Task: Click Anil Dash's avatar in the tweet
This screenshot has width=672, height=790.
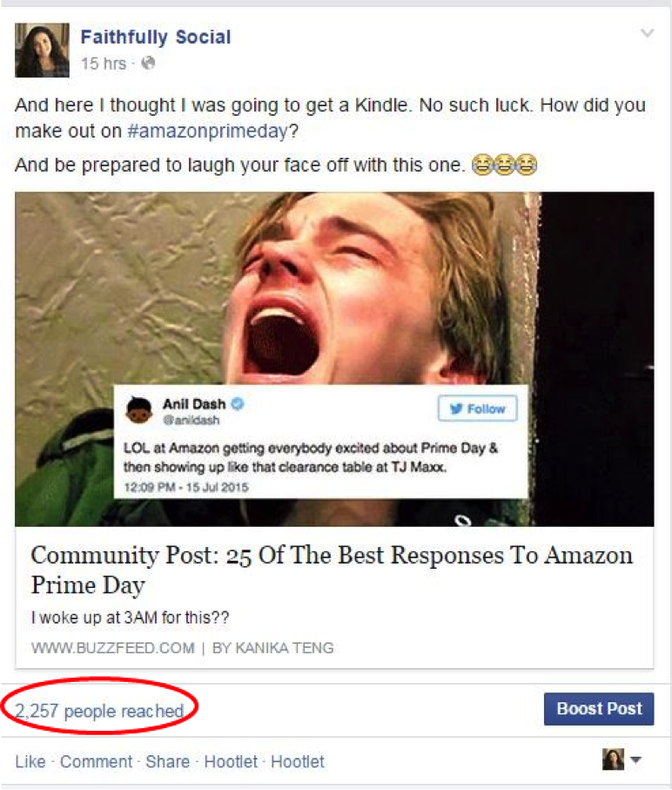Action: (x=138, y=410)
